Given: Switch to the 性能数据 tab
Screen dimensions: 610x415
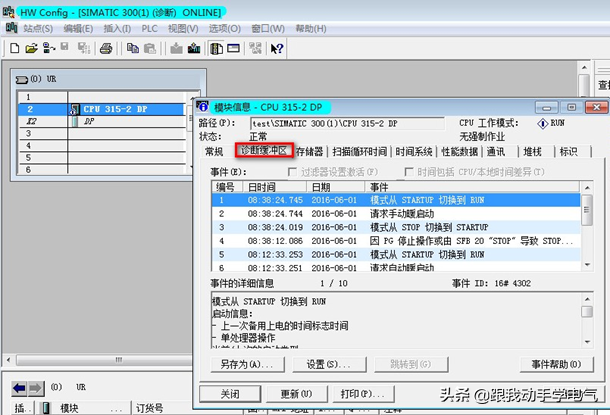Looking at the screenshot, I should 460,151.
